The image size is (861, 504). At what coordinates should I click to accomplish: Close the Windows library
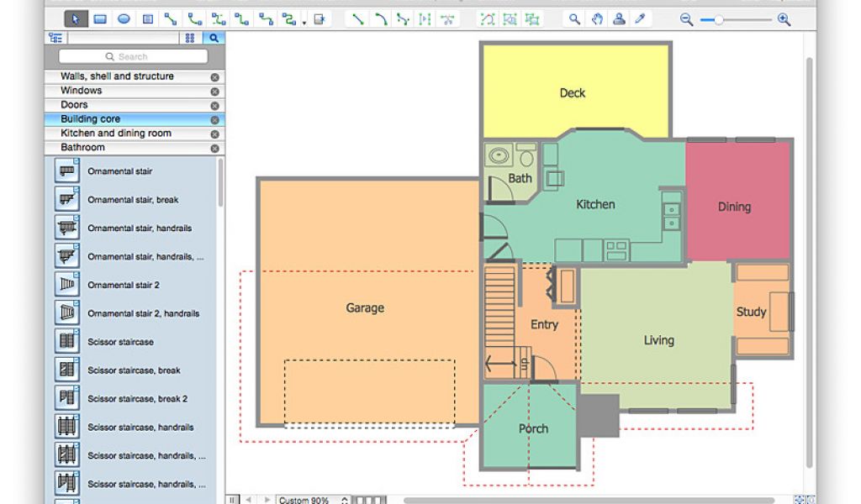point(214,92)
